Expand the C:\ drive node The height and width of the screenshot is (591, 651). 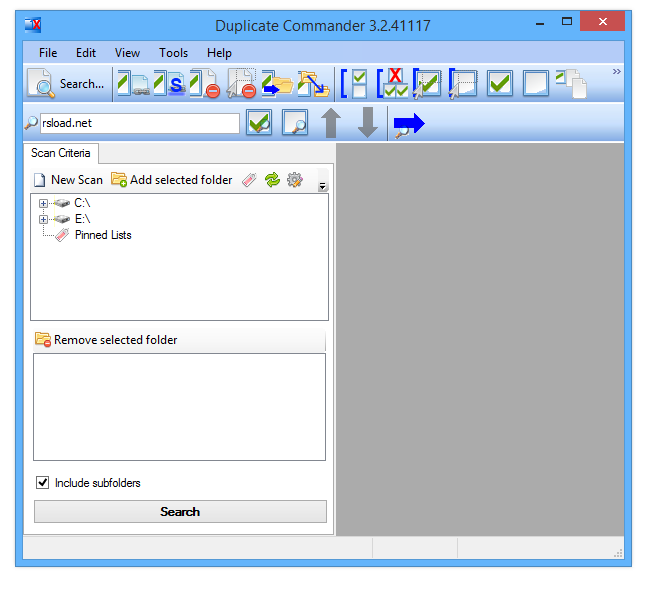[x=43, y=203]
